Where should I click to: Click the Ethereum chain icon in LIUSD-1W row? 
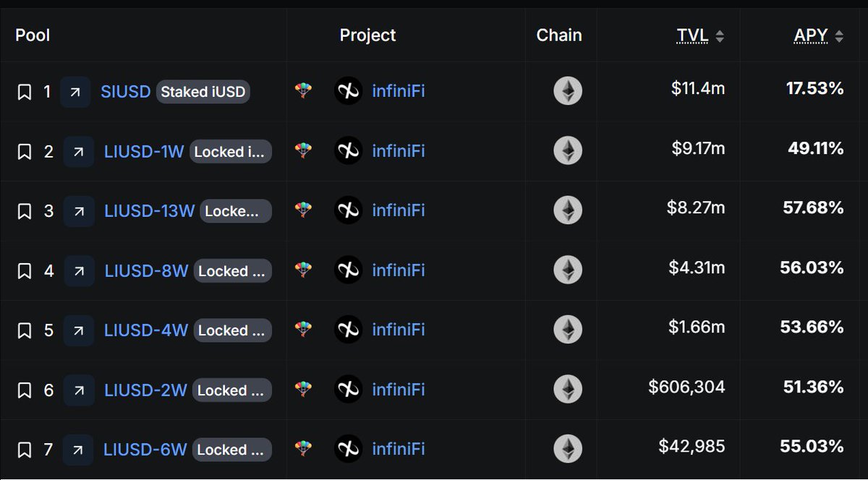568,150
